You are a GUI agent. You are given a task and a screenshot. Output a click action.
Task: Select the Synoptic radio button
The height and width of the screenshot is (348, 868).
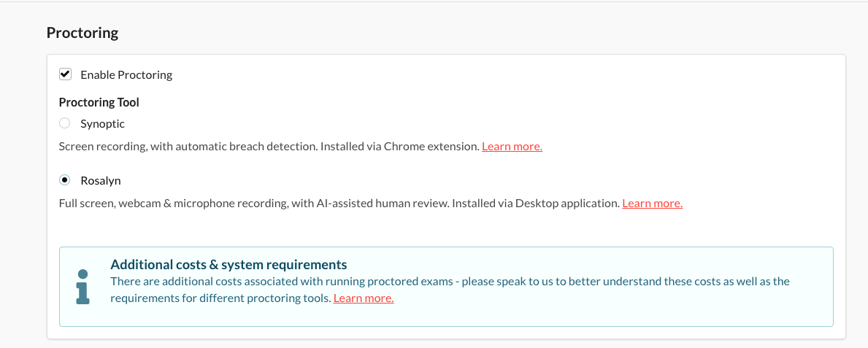65,124
